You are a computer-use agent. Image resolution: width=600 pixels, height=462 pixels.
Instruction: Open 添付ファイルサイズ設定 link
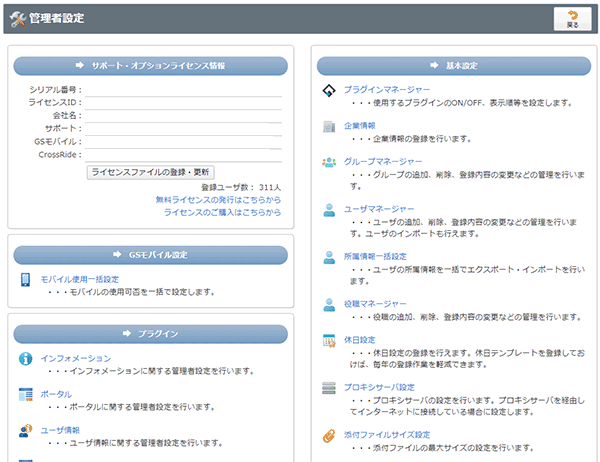click(387, 435)
